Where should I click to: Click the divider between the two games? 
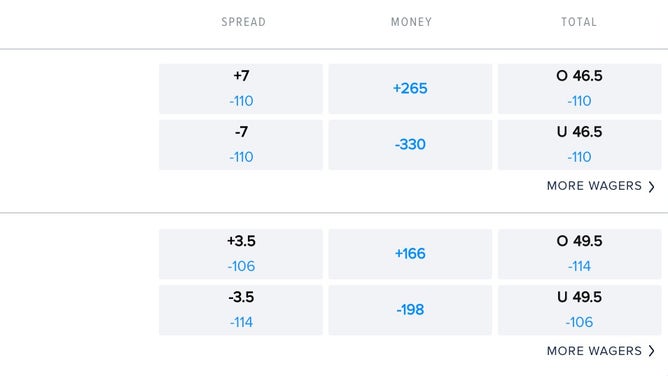(x=334, y=212)
